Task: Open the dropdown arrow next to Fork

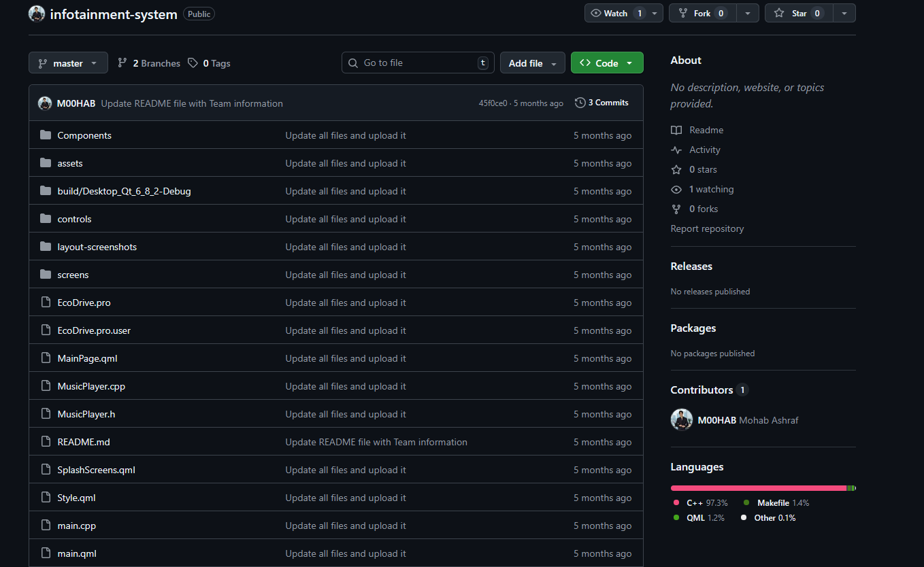Action: pyautogui.click(x=748, y=14)
